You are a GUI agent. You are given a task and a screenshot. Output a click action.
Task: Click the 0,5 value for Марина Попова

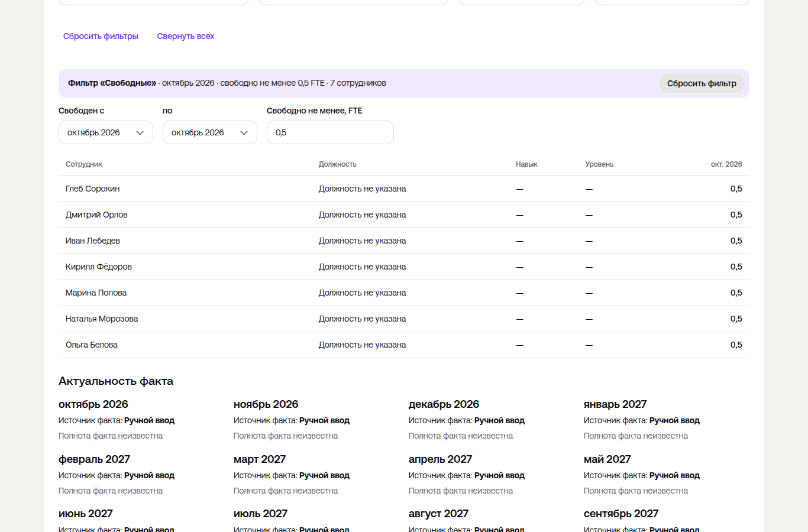(x=736, y=293)
